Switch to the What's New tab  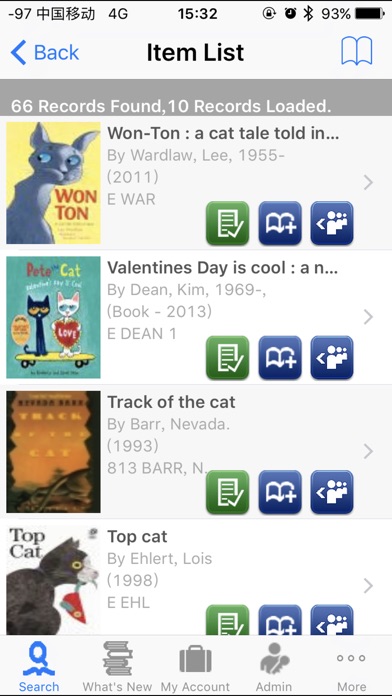coord(117,666)
